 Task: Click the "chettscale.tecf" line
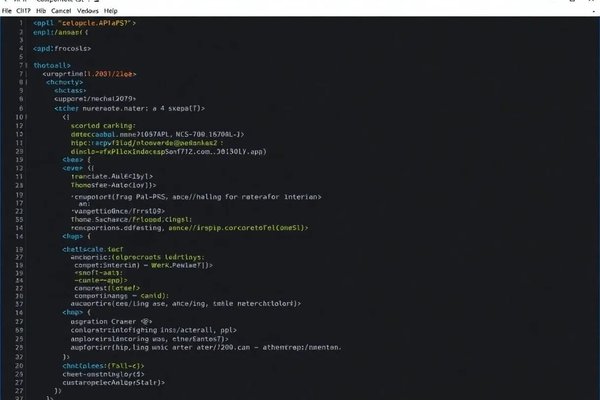click(93, 250)
